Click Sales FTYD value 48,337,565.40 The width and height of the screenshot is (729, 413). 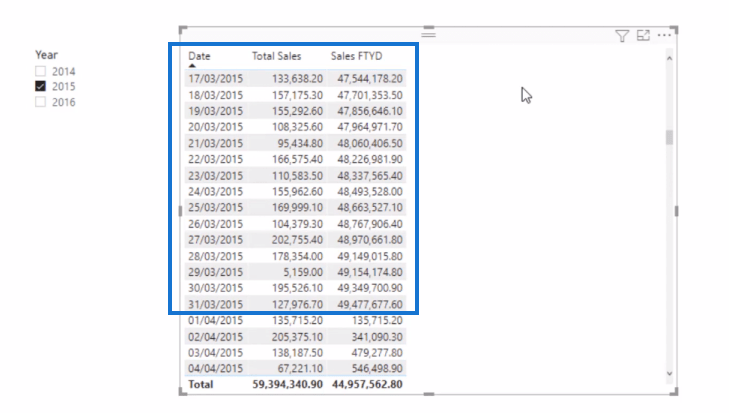370,175
